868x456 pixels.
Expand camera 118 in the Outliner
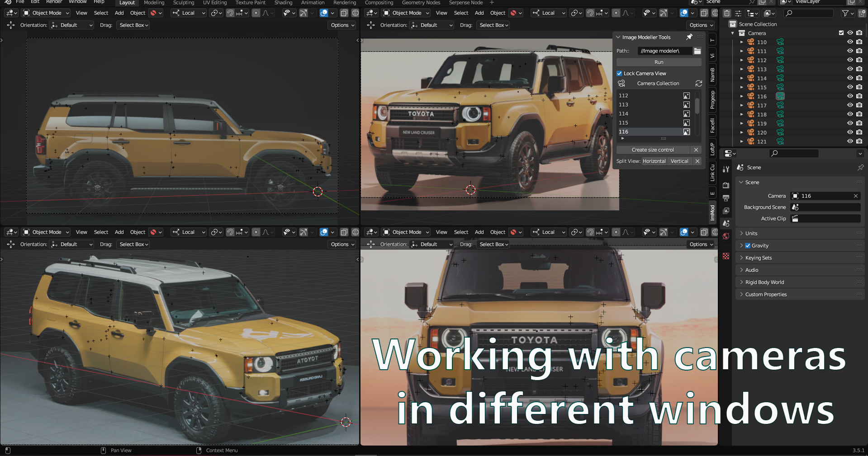tap(742, 114)
